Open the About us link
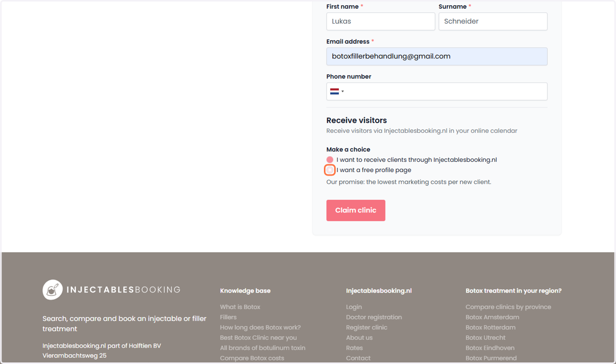The image size is (616, 364). pyautogui.click(x=359, y=338)
